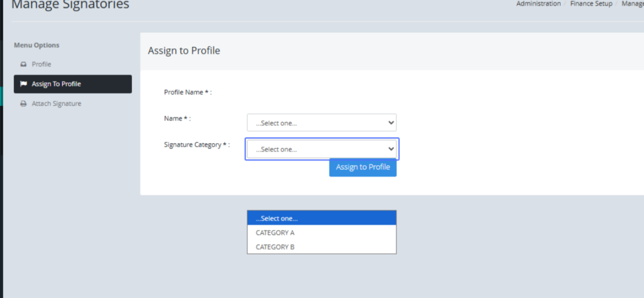Click the Manage Signatories page heading
The image size is (644, 298).
[x=70, y=5]
